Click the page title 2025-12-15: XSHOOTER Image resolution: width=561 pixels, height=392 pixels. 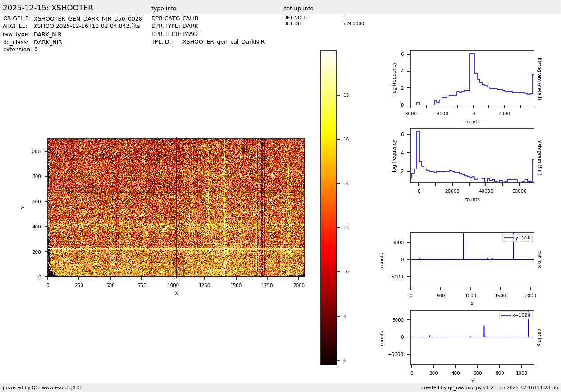pyautogui.click(x=48, y=8)
